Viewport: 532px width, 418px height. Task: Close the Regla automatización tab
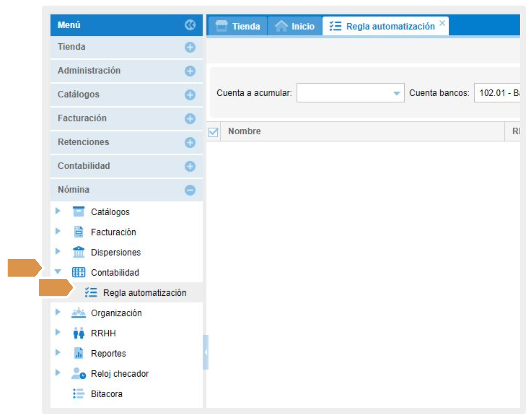pos(442,23)
